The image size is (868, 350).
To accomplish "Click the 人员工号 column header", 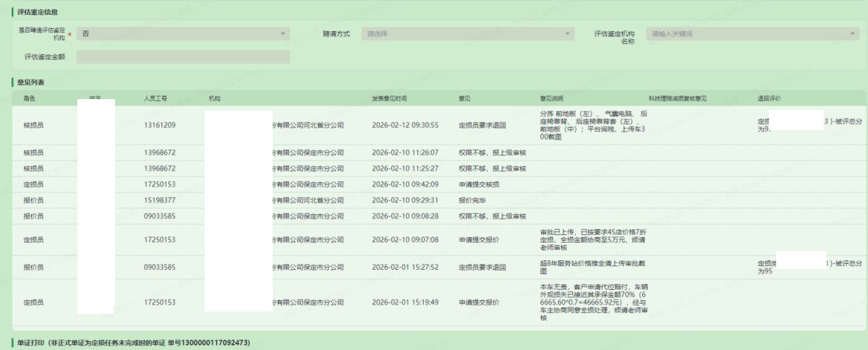I will 156,98.
